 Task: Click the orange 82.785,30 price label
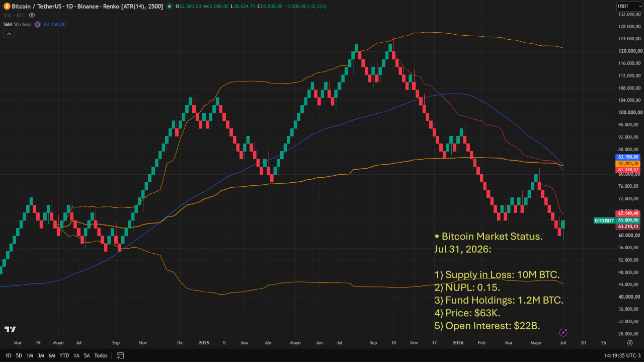(628, 164)
